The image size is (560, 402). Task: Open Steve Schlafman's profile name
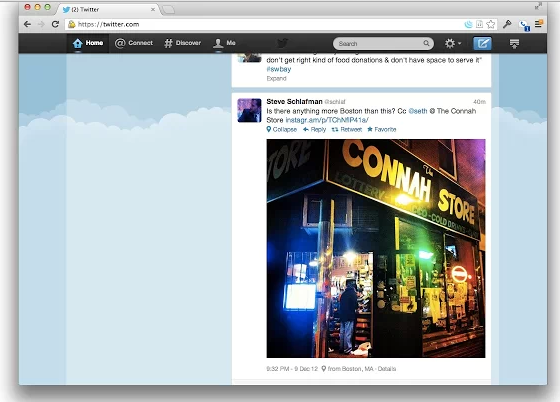(294, 101)
